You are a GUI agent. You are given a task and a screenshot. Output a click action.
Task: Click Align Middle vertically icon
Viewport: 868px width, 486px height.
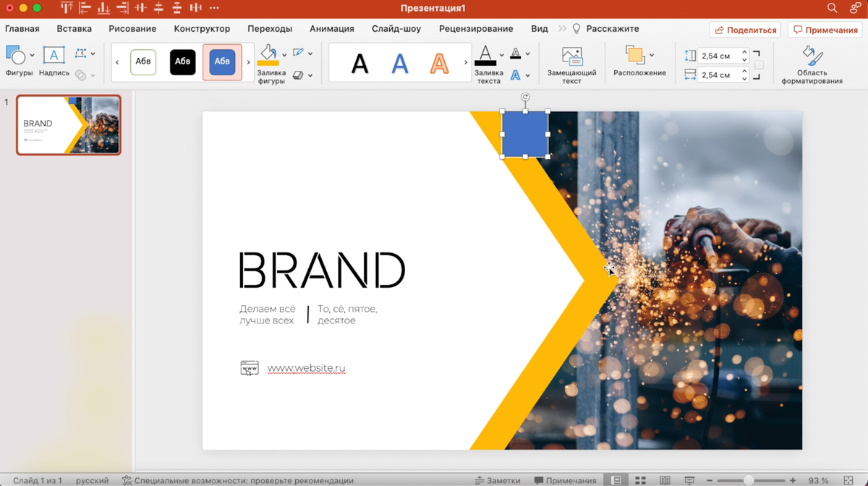158,8
